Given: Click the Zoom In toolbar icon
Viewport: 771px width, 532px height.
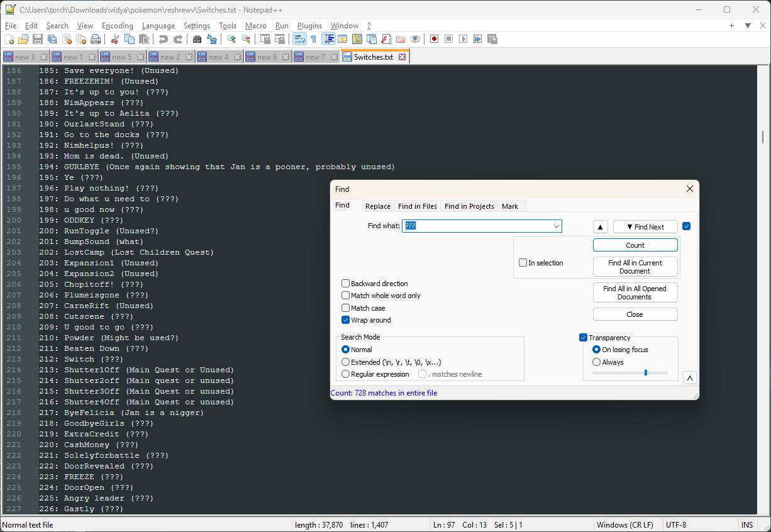Looking at the screenshot, I should click(x=231, y=39).
